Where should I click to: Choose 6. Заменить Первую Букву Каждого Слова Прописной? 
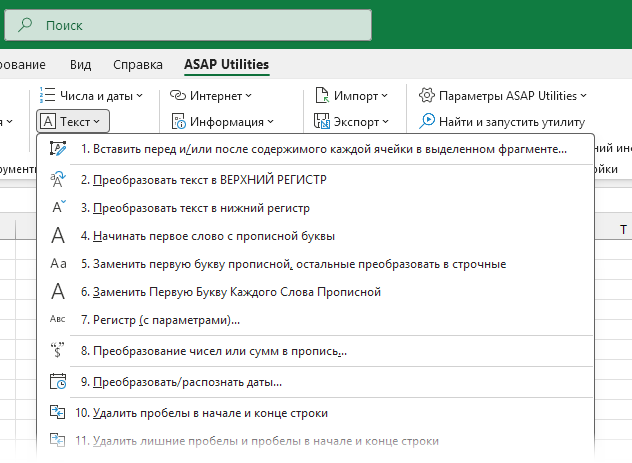(315, 292)
